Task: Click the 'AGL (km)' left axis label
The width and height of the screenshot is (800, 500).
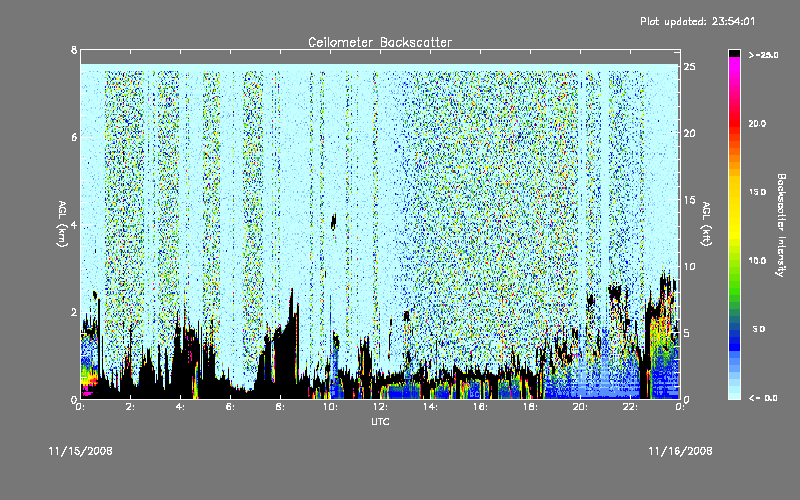Action: 62,224
